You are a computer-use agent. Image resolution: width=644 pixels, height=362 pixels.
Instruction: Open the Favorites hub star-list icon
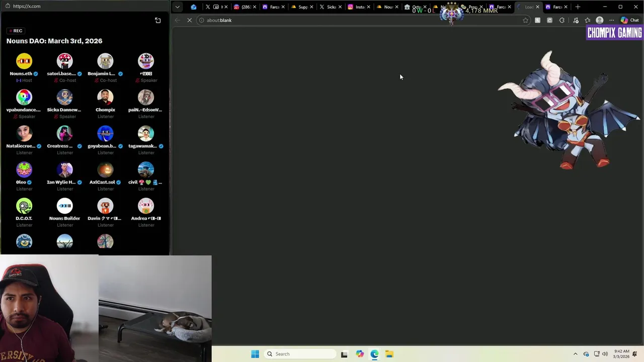(587, 20)
